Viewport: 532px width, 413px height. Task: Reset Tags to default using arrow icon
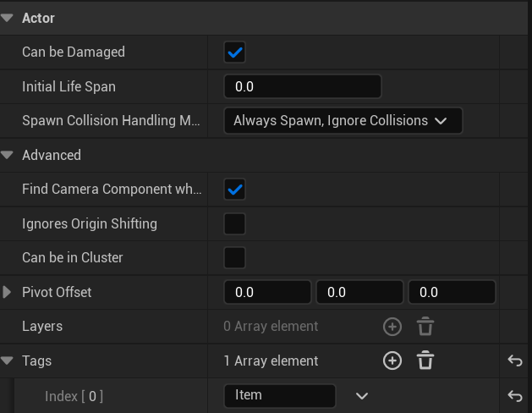(515, 361)
